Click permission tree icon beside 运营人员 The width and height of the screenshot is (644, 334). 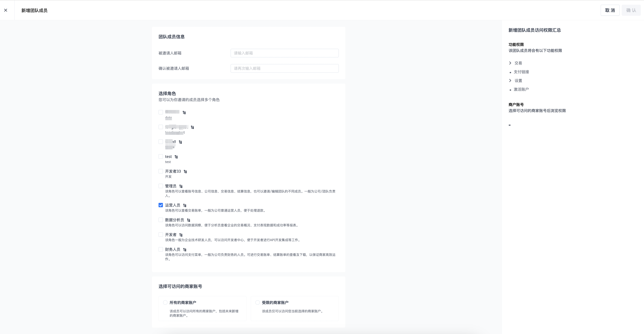(x=185, y=205)
